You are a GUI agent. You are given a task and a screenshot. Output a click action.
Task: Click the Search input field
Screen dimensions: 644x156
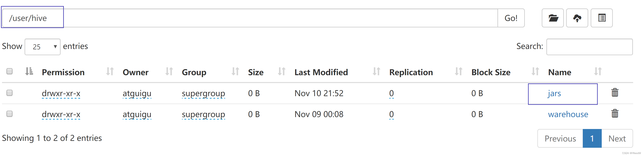[589, 47]
